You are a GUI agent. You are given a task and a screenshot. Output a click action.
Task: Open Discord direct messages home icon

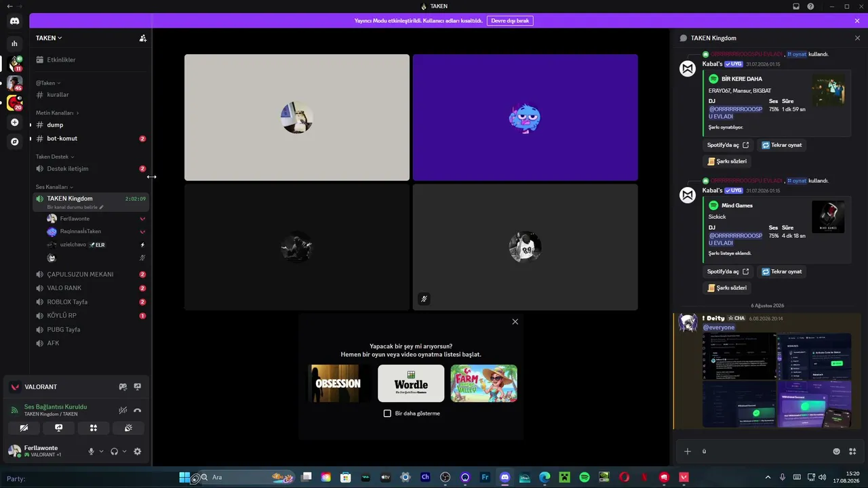pyautogui.click(x=14, y=21)
